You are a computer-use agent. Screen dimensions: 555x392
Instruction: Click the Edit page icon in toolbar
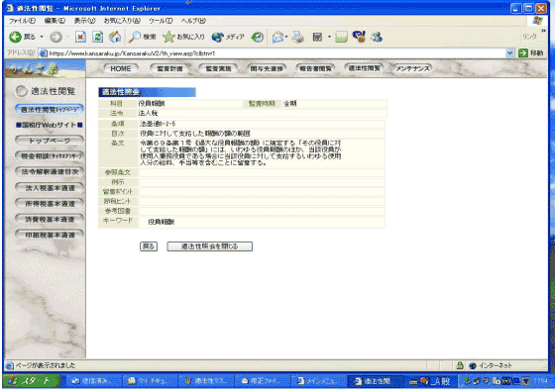point(317,37)
